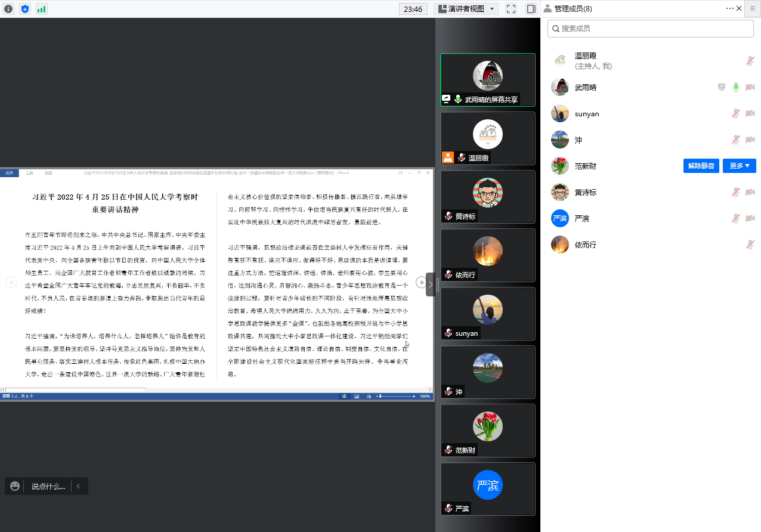The image size is (761, 532).
Task: Open the emoji picker in the chat bar
Action: click(x=14, y=486)
